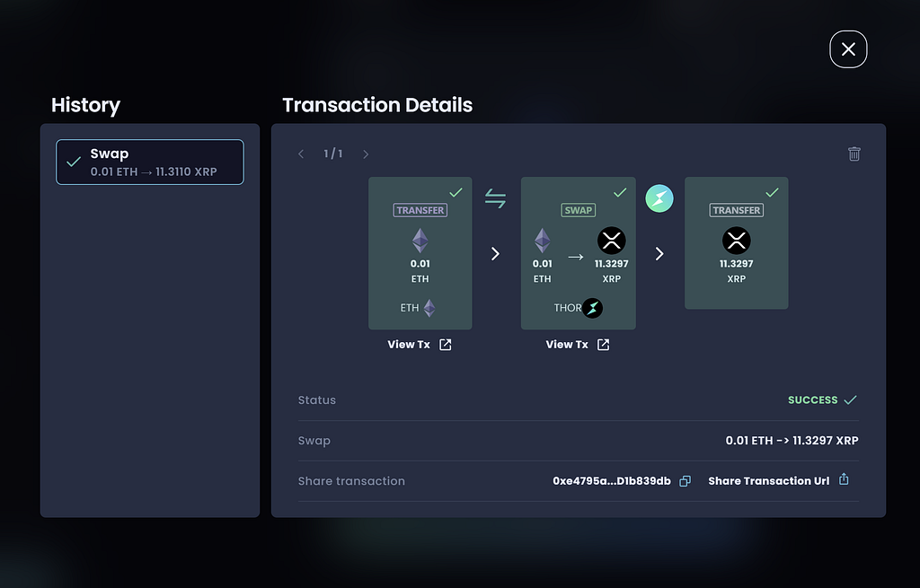This screenshot has width=920, height=588.
Task: Click external link icon beside second View Tx
Action: (603, 345)
